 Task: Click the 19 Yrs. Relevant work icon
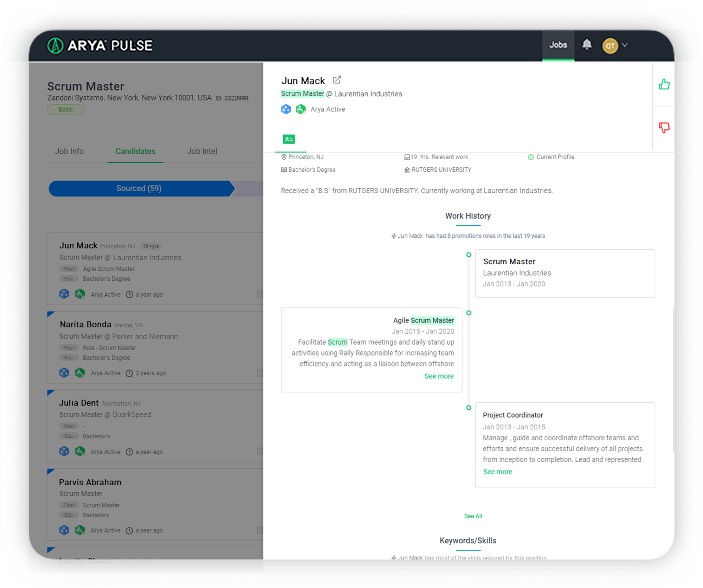(407, 157)
